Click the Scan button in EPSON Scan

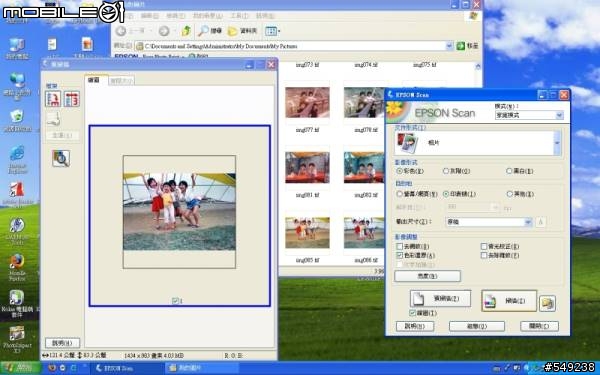pyautogui.click(x=509, y=301)
